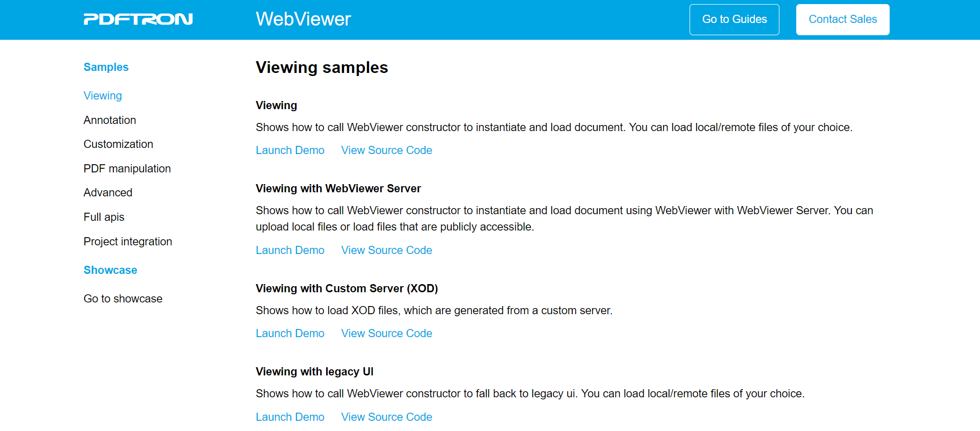Launch Demo for the basic Viewing sample
Viewport: 980px width, 431px height.
pos(290,150)
